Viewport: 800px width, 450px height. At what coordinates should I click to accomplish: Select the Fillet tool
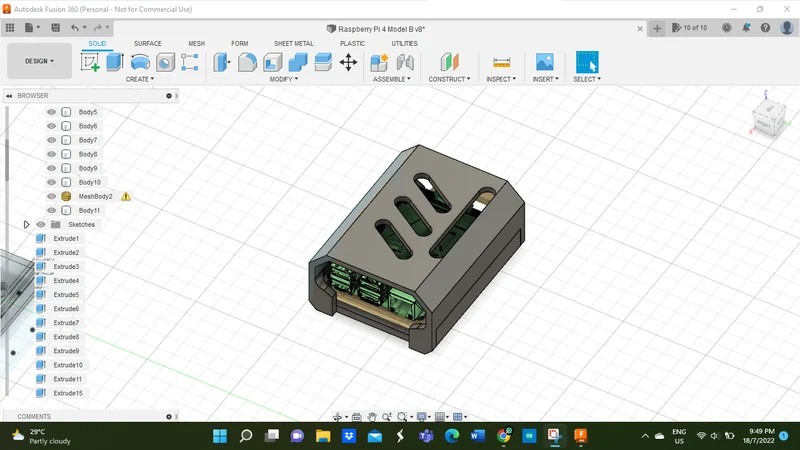tap(247, 62)
